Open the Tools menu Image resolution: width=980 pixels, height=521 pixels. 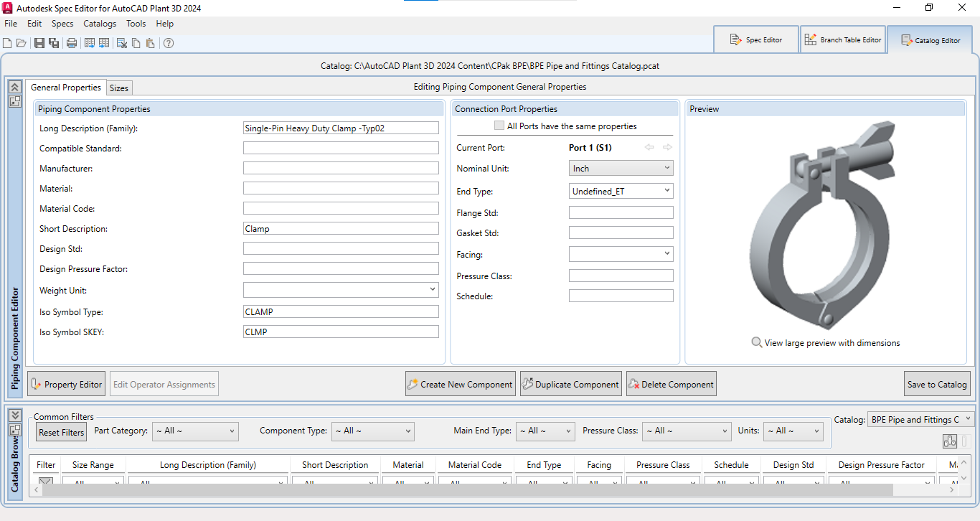(136, 24)
